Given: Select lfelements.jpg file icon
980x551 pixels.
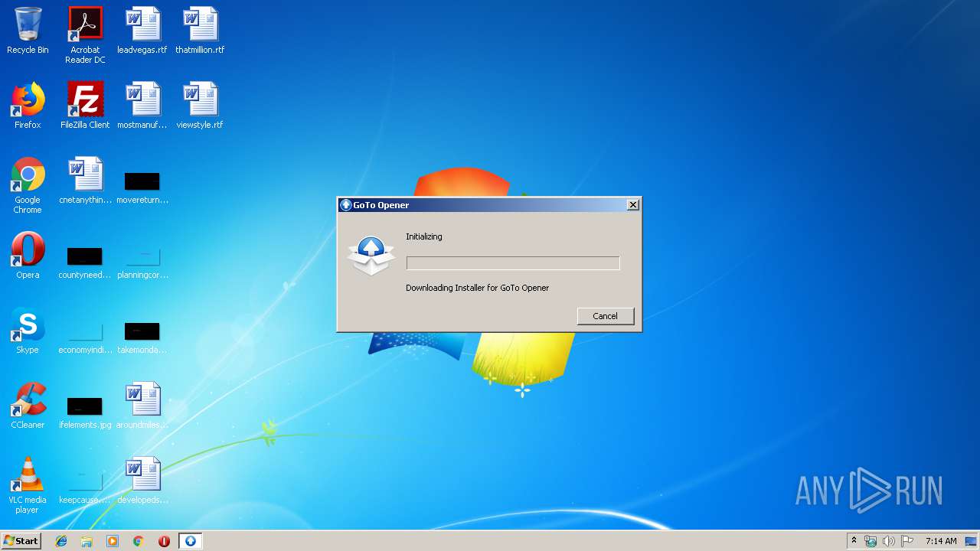Looking at the screenshot, I should tap(85, 412).
